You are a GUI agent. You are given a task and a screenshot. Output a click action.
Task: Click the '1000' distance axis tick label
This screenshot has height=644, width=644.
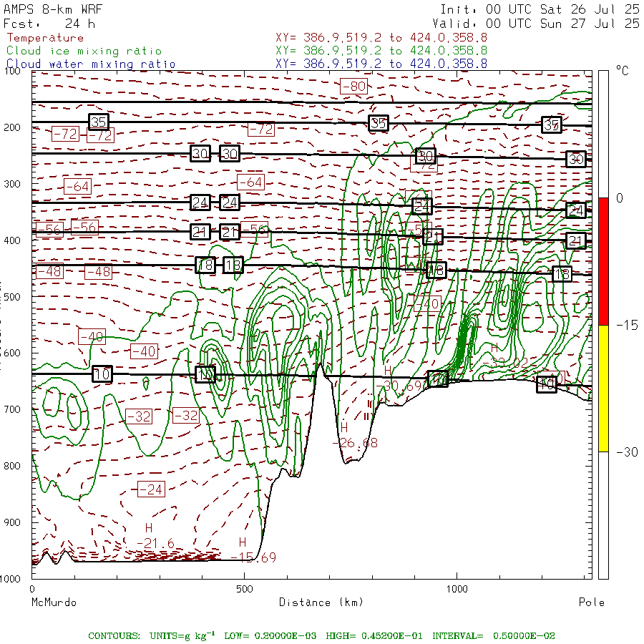457,589
